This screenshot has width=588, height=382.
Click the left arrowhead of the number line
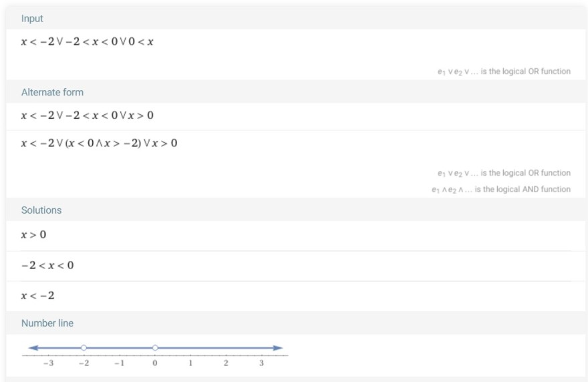point(33,348)
